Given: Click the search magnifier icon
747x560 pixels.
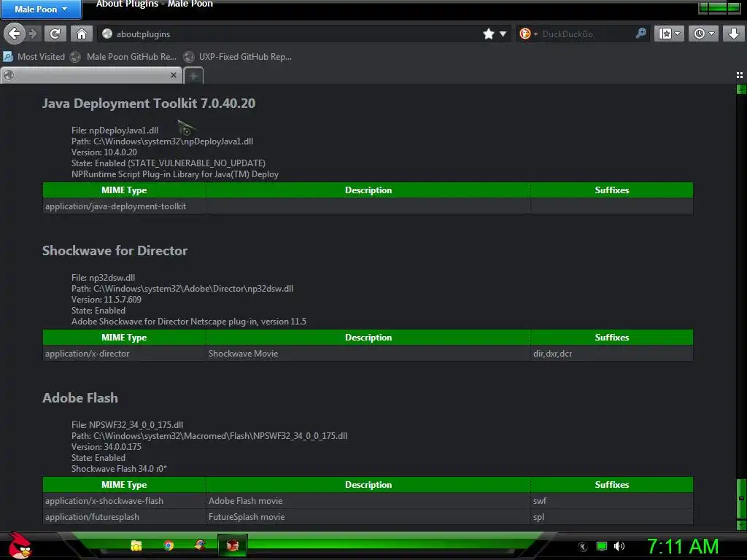Looking at the screenshot, I should [640, 34].
